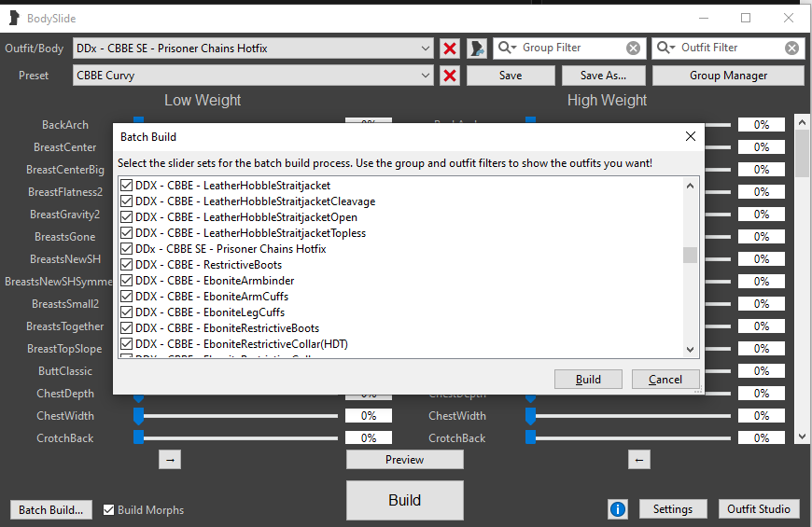Click the BreastsSmall2 slider label
The image size is (812, 527).
click(x=65, y=304)
